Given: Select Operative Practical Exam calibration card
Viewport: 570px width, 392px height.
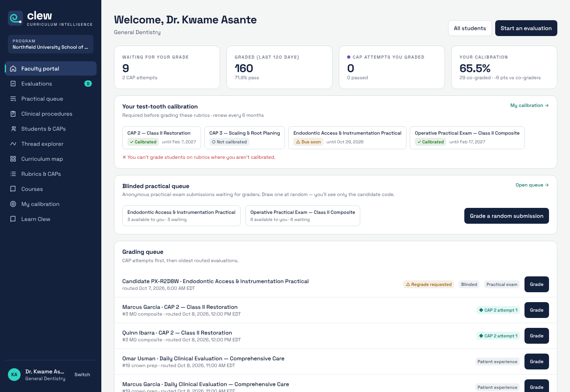Looking at the screenshot, I should coord(467,138).
